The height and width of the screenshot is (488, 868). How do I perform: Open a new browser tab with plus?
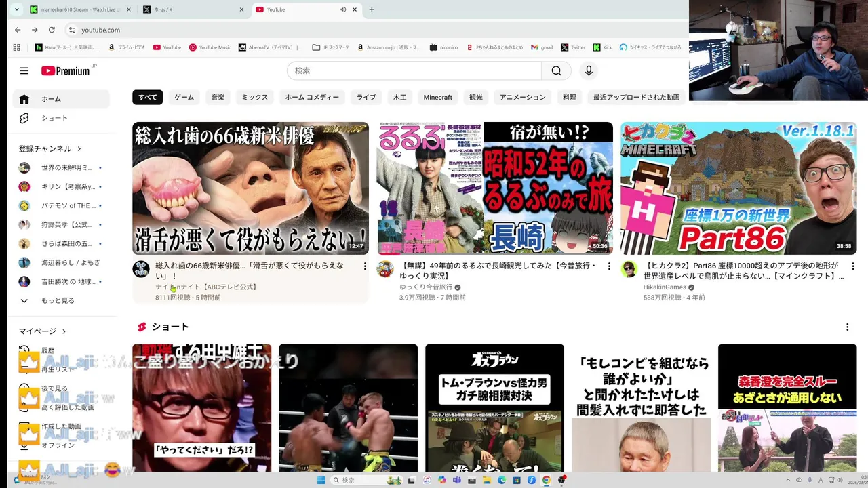pyautogui.click(x=371, y=9)
